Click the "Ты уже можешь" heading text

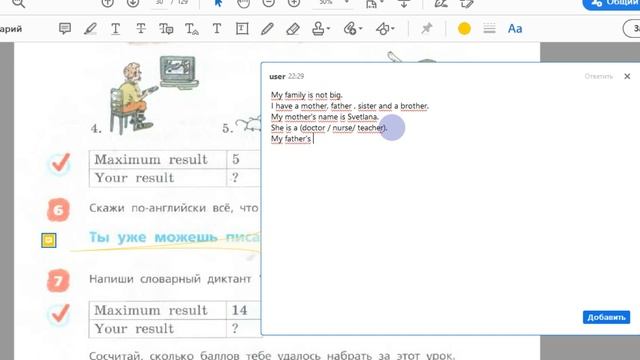(x=153, y=237)
